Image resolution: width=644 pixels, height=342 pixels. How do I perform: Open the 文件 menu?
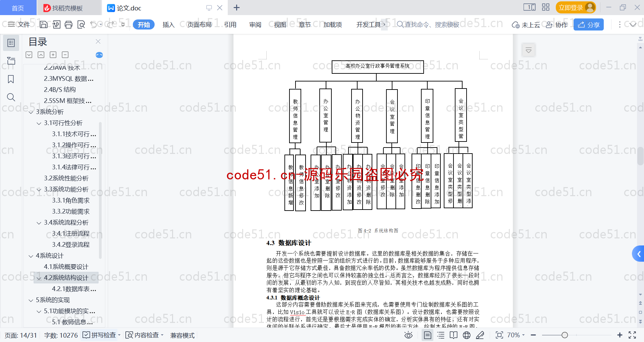click(19, 24)
